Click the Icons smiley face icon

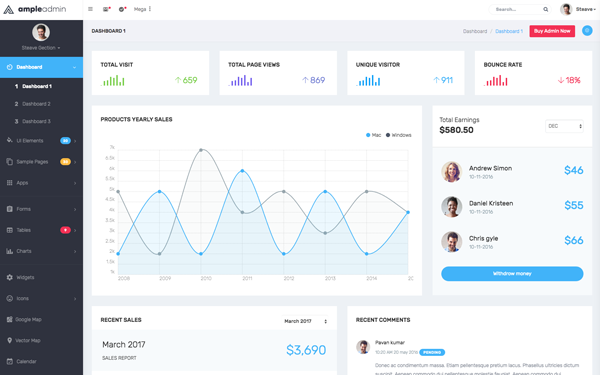[10, 298]
